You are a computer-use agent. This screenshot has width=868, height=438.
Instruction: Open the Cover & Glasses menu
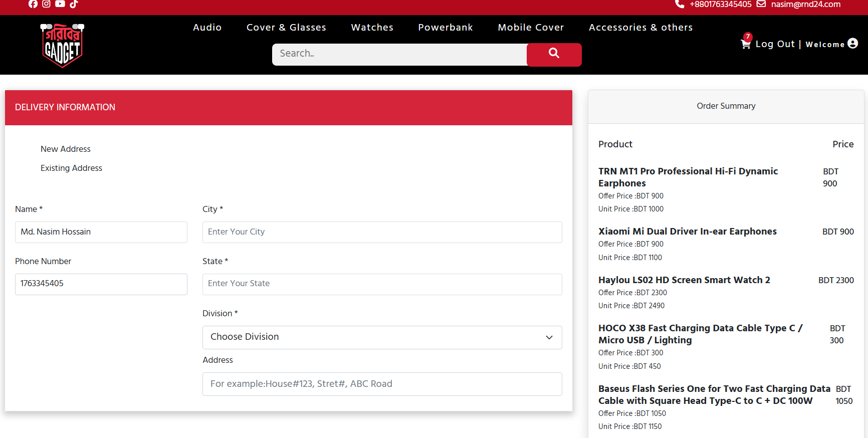[286, 28]
